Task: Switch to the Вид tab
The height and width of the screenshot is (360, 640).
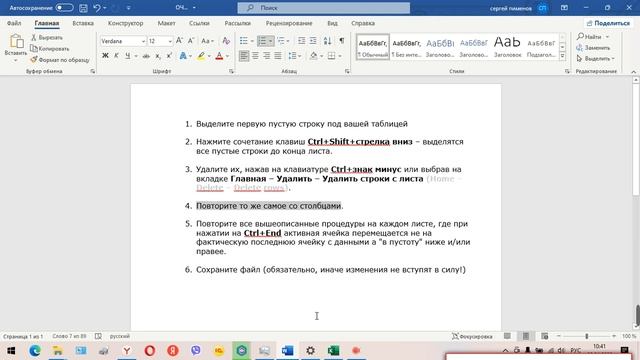Action: [x=332, y=23]
